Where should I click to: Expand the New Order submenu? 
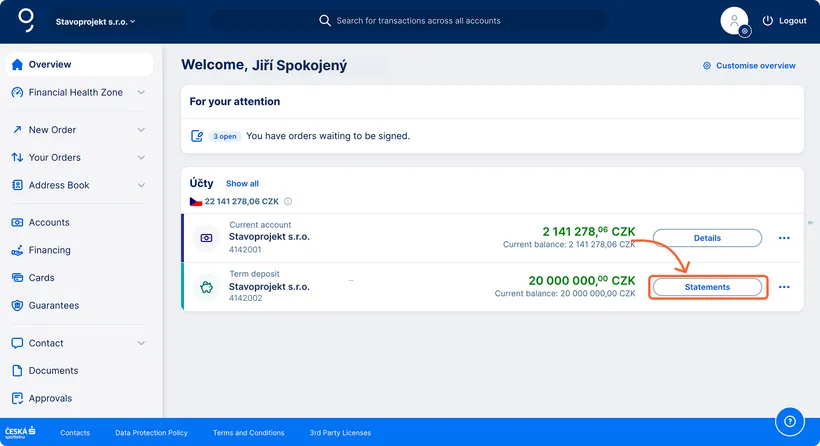tap(141, 130)
